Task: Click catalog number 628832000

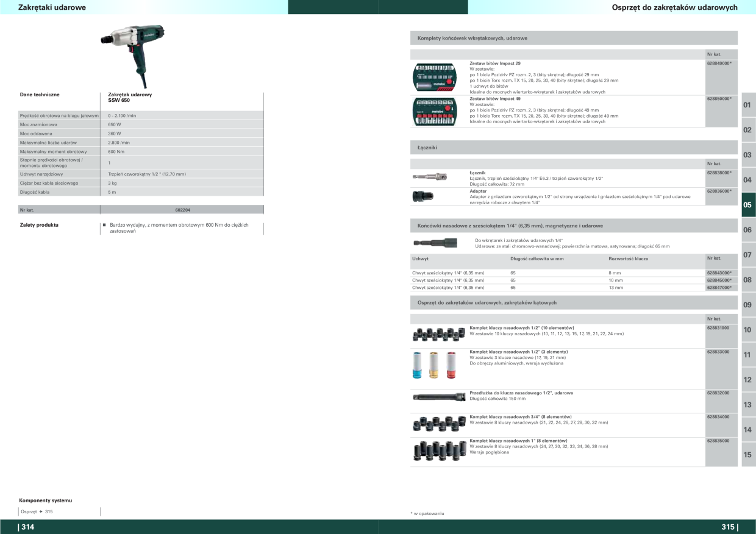Action: 718,393
